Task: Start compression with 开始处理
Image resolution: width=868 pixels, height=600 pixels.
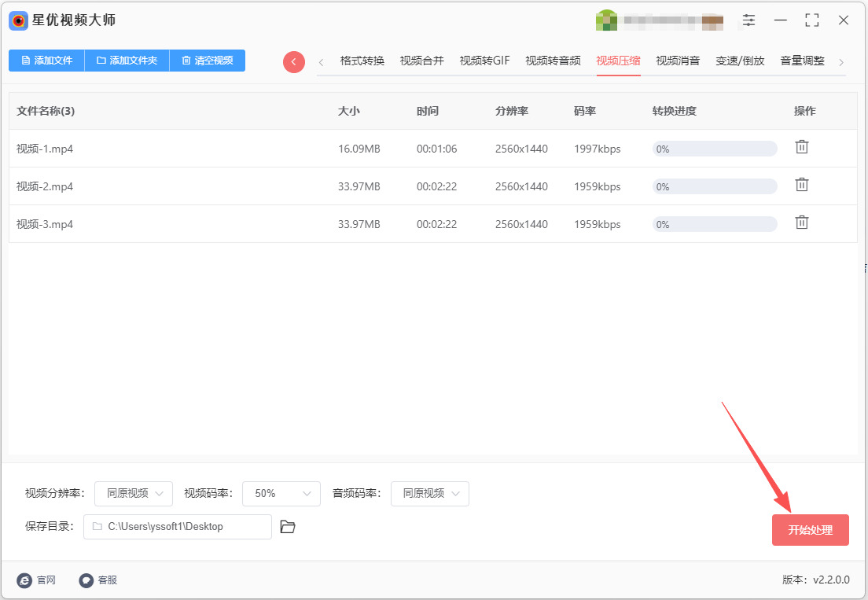Action: pyautogui.click(x=811, y=530)
